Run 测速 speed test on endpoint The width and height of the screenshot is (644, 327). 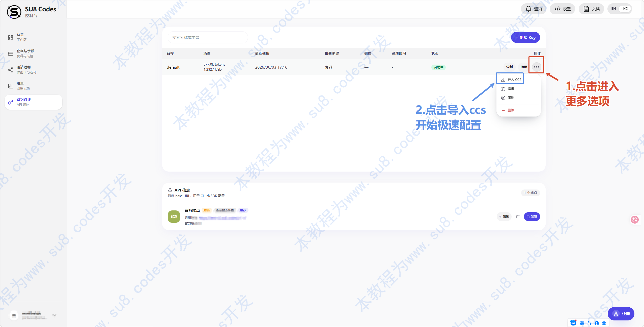[504, 216]
